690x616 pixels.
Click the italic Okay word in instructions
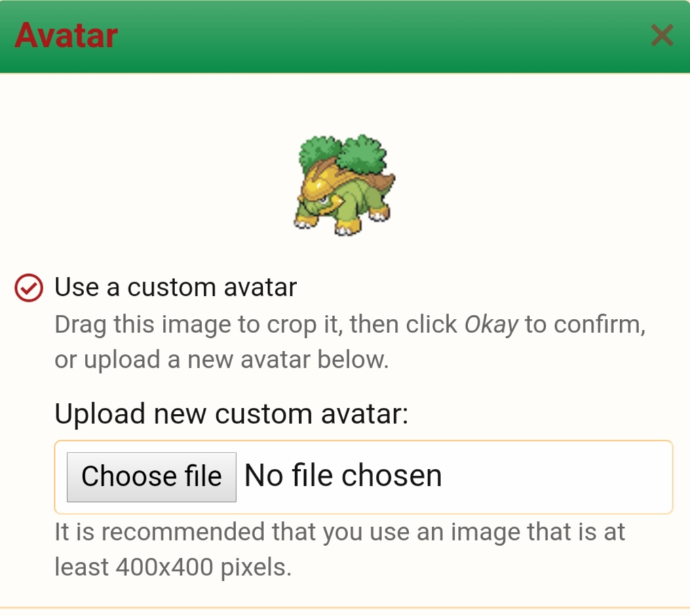(x=491, y=325)
